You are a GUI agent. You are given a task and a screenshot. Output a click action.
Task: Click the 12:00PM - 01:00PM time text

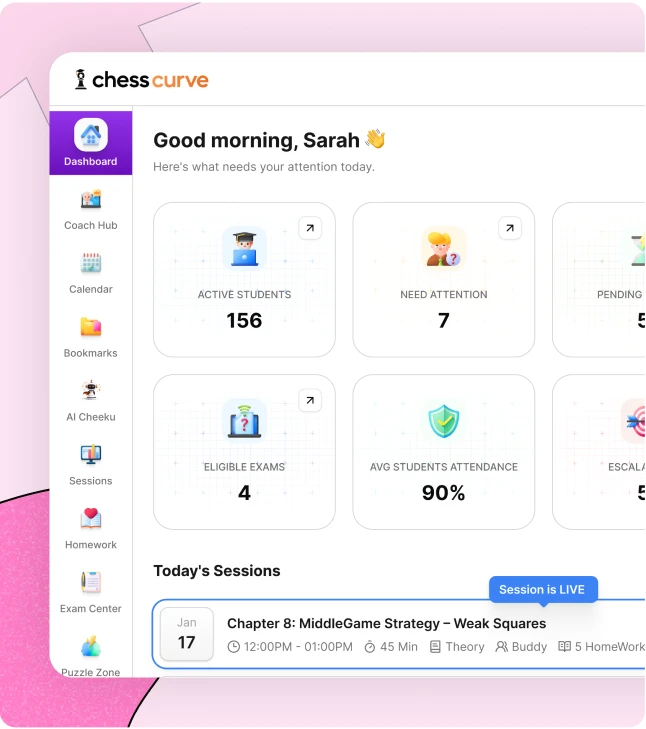click(298, 647)
